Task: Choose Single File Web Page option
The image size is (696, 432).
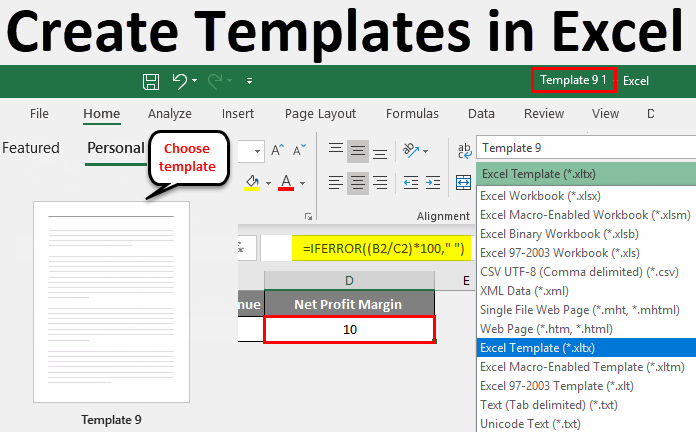Action: (x=587, y=310)
